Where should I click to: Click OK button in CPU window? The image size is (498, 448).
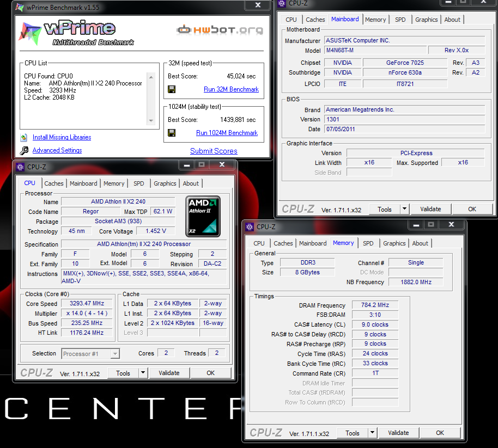click(210, 373)
